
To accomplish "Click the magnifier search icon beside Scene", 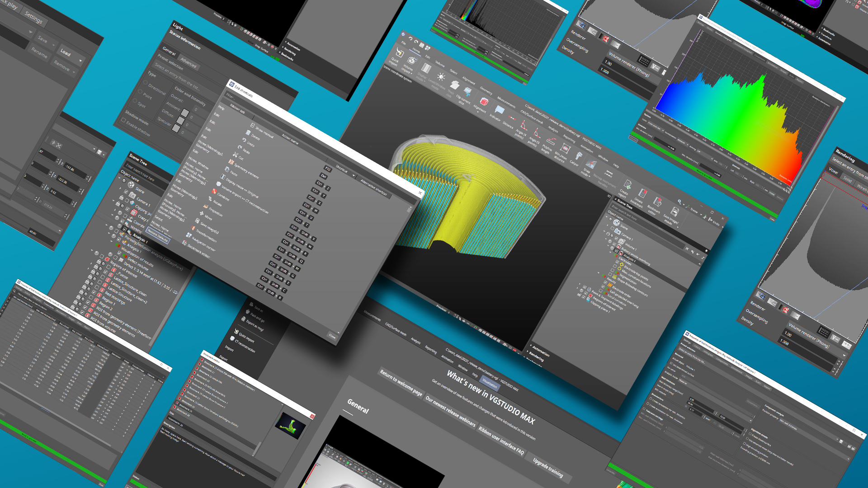I will tap(679, 202).
